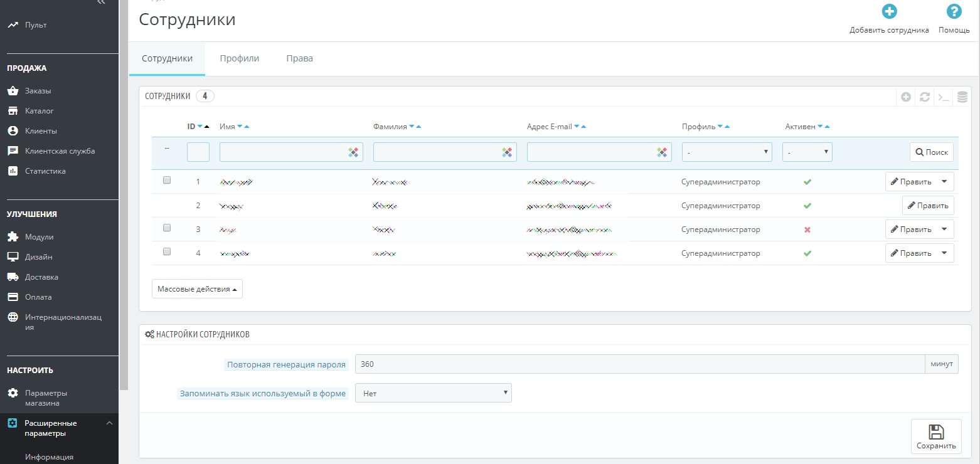Collapse the sidebar with double-chevron icon
This screenshot has width=980, height=464.
point(101,3)
